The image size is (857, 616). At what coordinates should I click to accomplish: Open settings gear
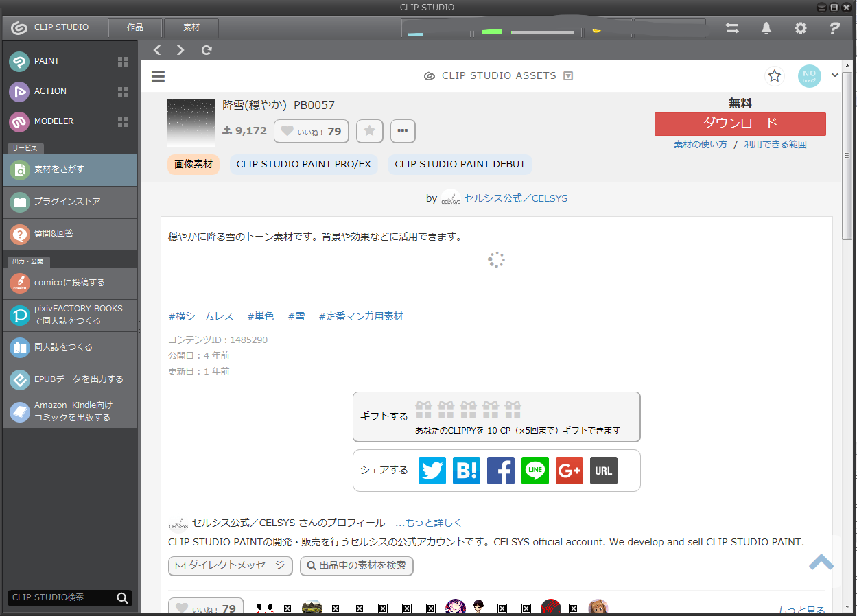point(801,29)
